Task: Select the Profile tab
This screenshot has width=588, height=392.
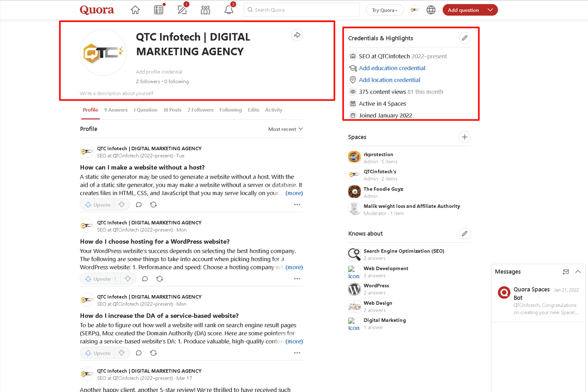Action: click(x=90, y=110)
